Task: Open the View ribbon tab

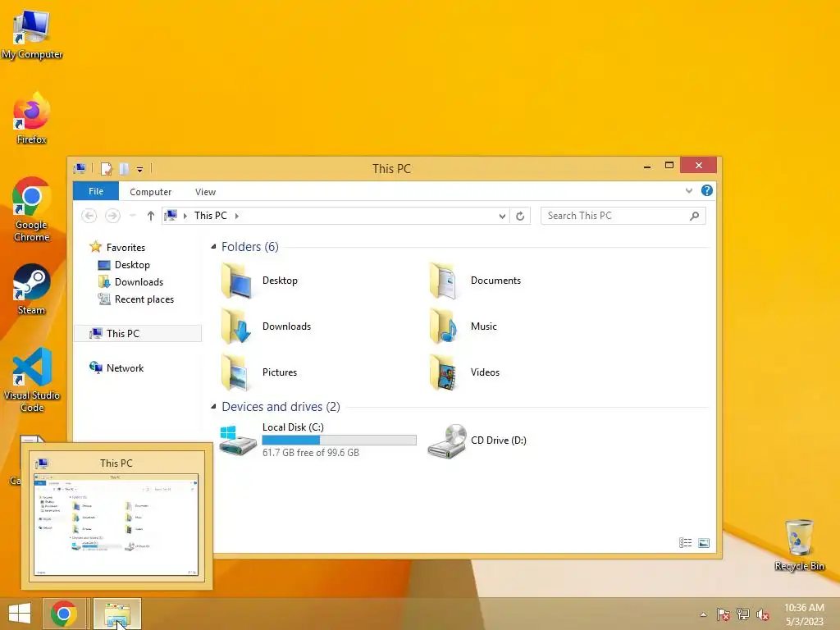Action: pos(205,192)
